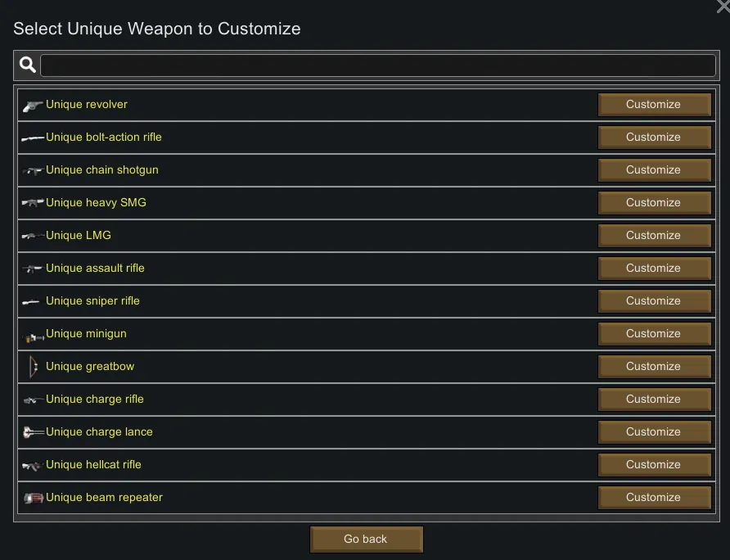Customize the Unique charge rifle
The height and width of the screenshot is (560, 730).
(653, 400)
